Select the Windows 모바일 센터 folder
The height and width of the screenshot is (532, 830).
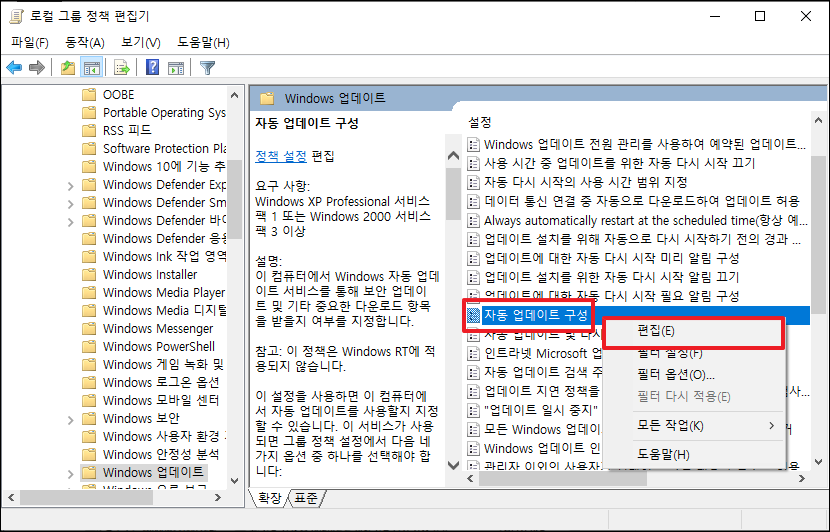161,401
